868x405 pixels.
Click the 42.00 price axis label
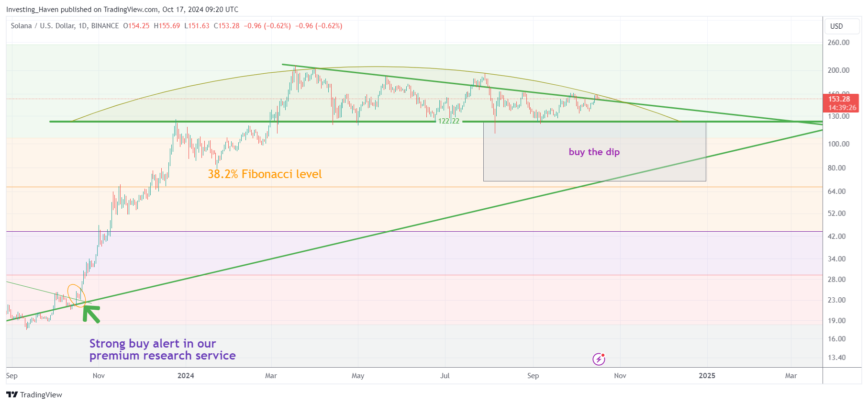click(837, 236)
